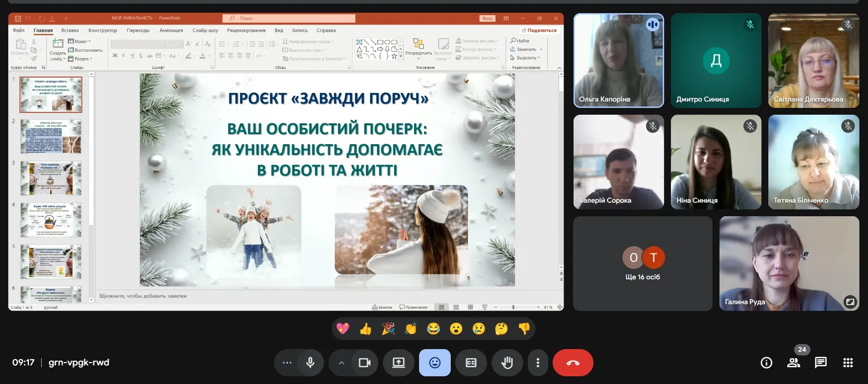Open the three-dot more options menu
The width and height of the screenshot is (868, 384).
pyautogui.click(x=538, y=363)
